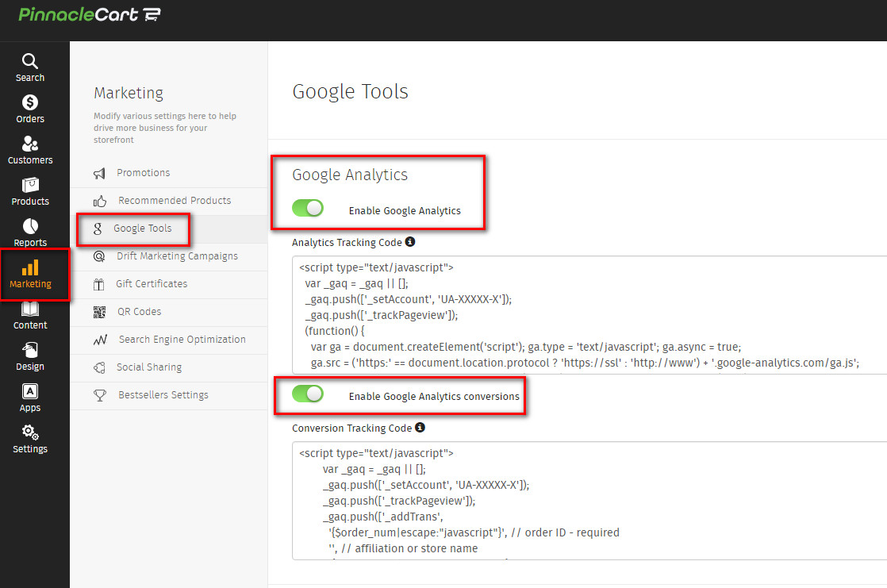The height and width of the screenshot is (588, 887).
Task: Click the Recommended Products thumbs-up icon
Action: [100, 201]
